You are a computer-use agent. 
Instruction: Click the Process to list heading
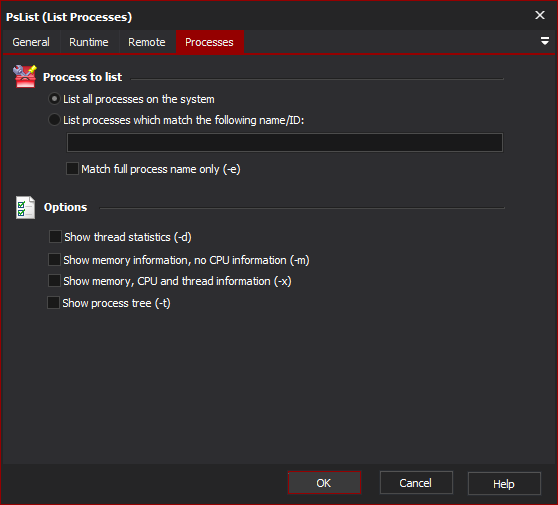point(83,77)
